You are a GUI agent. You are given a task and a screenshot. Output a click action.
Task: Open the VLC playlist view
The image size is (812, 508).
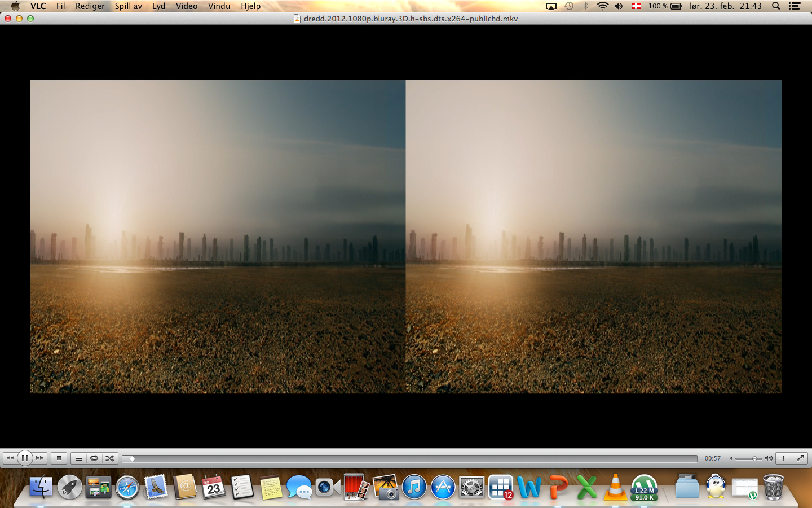pos(78,458)
